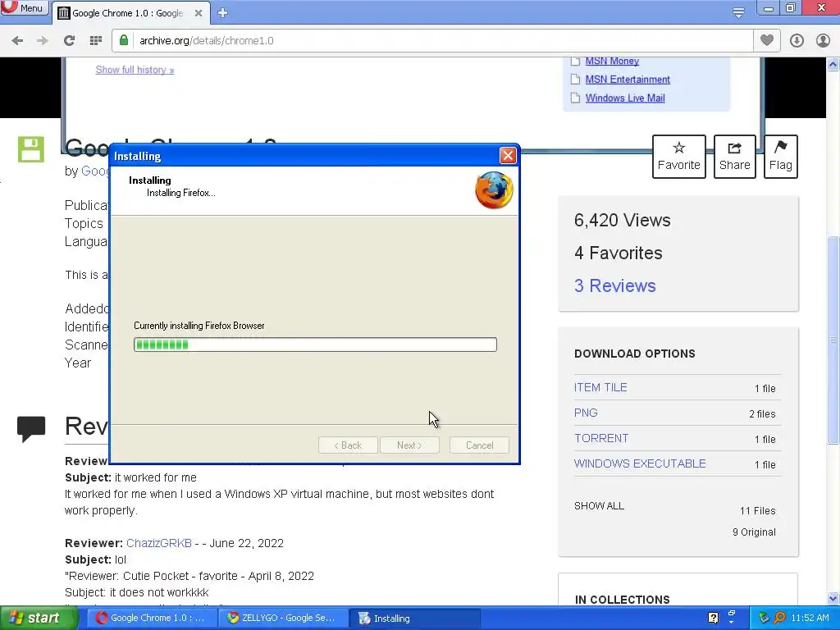Go back with browser back arrow
Image resolution: width=840 pixels, height=630 pixels.
click(x=17, y=41)
